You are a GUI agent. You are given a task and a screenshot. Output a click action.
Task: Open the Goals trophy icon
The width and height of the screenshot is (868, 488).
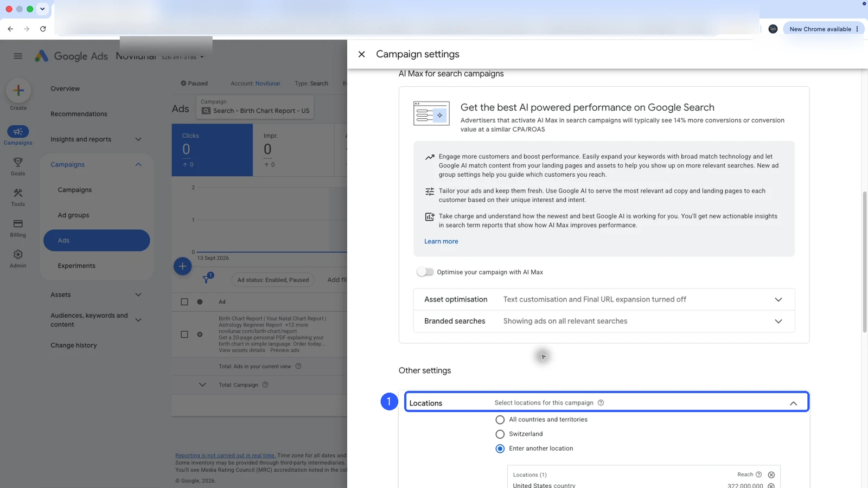click(x=18, y=162)
